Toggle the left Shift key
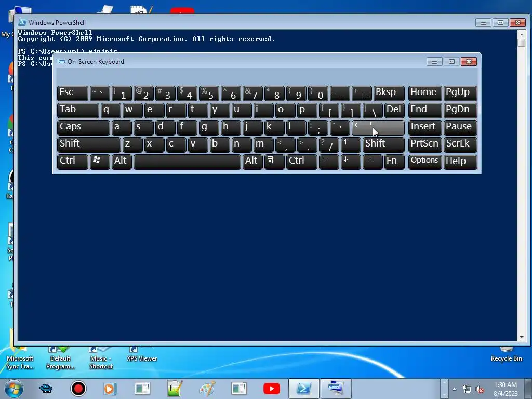The height and width of the screenshot is (399, 532). coord(89,144)
